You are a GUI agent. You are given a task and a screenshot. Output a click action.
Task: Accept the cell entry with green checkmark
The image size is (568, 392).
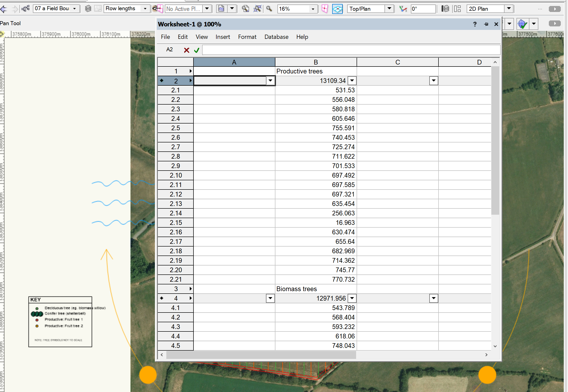pos(197,50)
